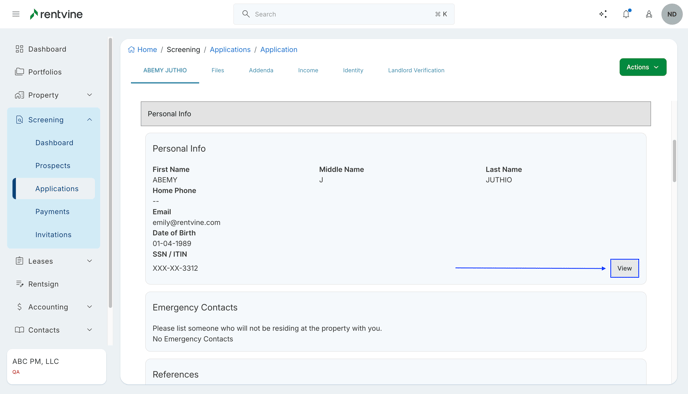
Task: Open the AI sparkle assistant icon
Action: (x=603, y=14)
